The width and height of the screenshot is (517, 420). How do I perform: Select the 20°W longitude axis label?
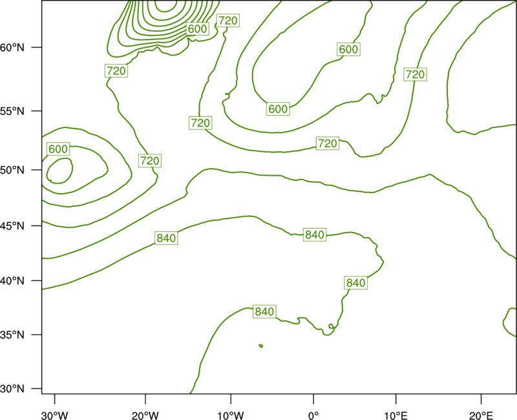tap(145, 415)
